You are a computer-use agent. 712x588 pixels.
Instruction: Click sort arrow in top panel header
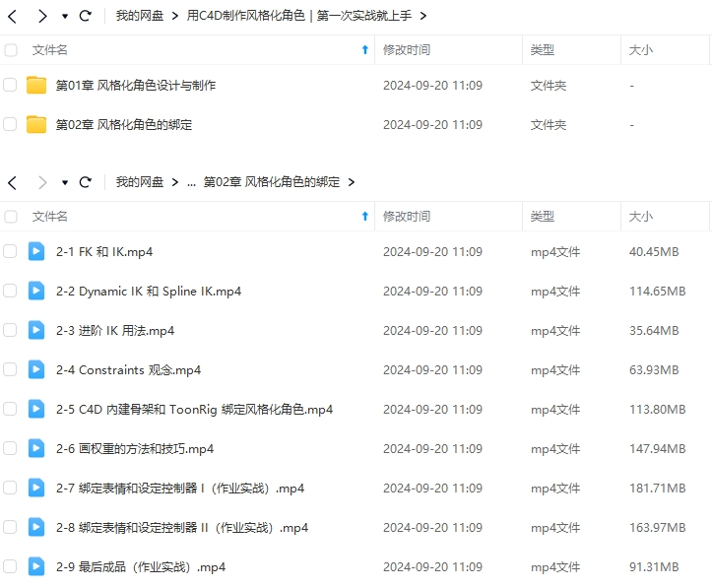(x=365, y=50)
